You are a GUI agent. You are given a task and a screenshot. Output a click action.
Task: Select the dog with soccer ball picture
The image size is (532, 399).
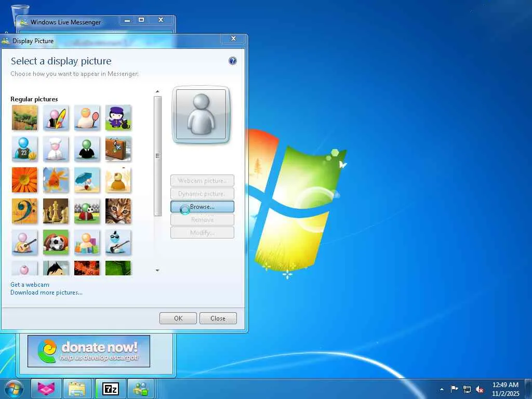pos(56,242)
